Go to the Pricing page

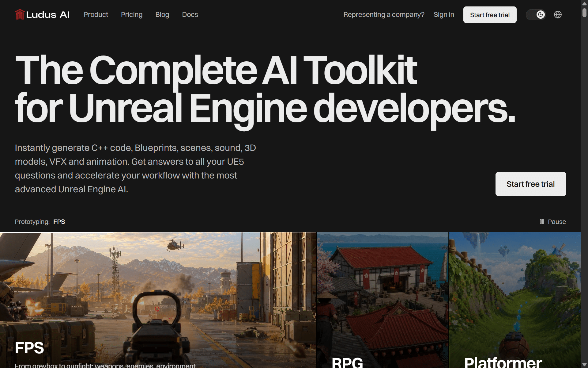(132, 14)
